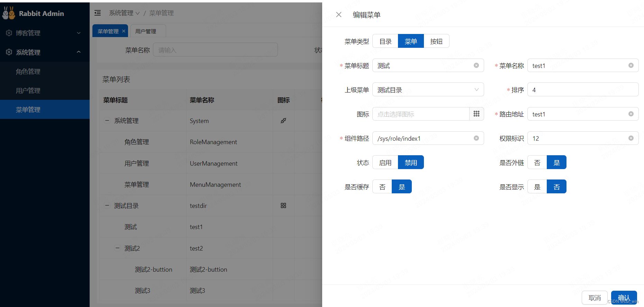Set 状态 to 禁用
This screenshot has height=307, width=644.
[411, 163]
